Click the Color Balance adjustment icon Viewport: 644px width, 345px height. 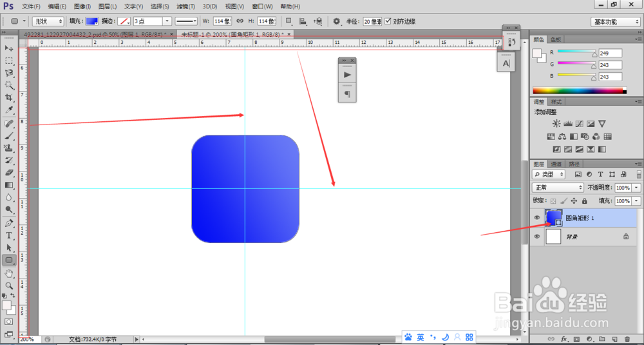point(563,137)
